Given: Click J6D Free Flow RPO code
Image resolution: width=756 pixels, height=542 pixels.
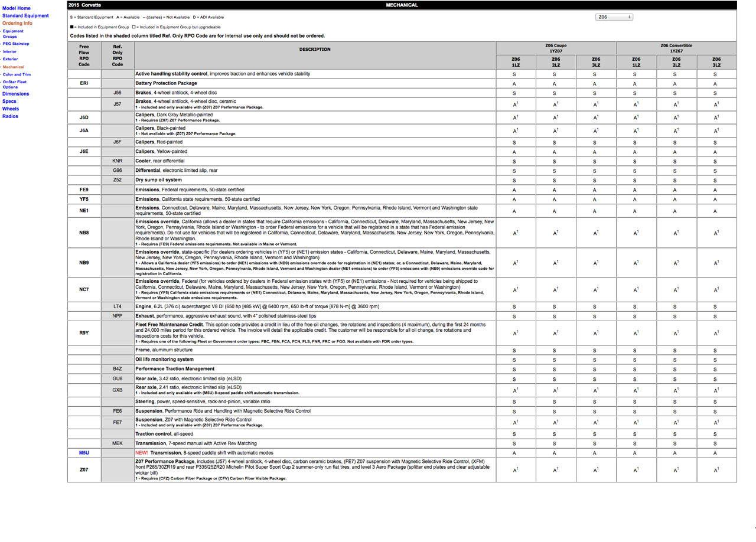Looking at the screenshot, I should click(84, 117).
